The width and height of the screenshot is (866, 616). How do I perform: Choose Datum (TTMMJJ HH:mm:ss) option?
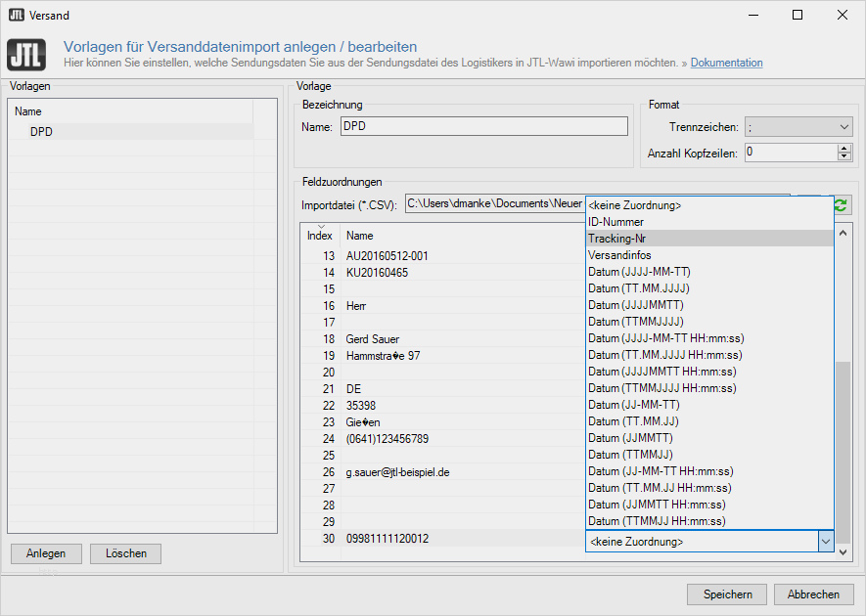pyautogui.click(x=709, y=520)
